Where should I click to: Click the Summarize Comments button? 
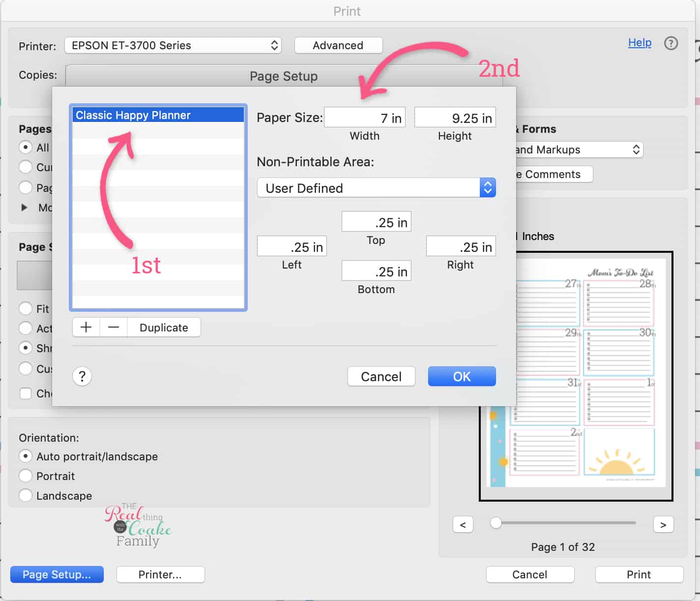(x=554, y=174)
